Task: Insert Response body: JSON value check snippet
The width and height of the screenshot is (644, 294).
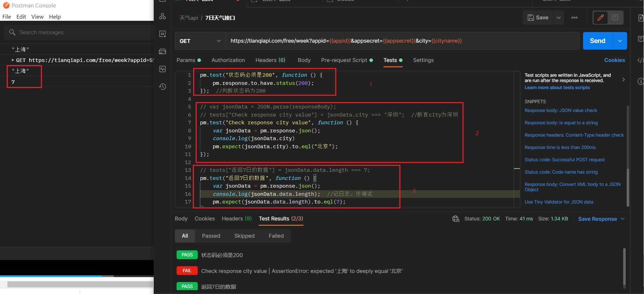Action: coord(561,111)
